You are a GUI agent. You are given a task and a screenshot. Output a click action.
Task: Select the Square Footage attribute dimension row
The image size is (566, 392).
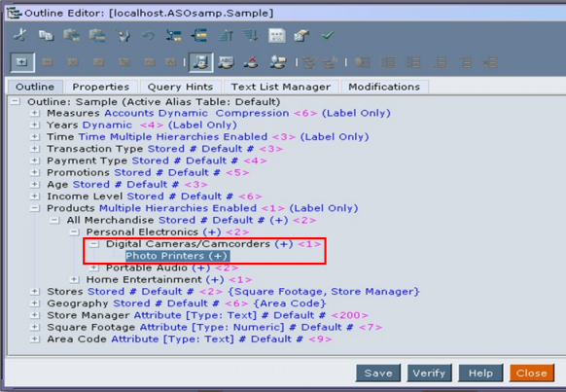[214, 328]
